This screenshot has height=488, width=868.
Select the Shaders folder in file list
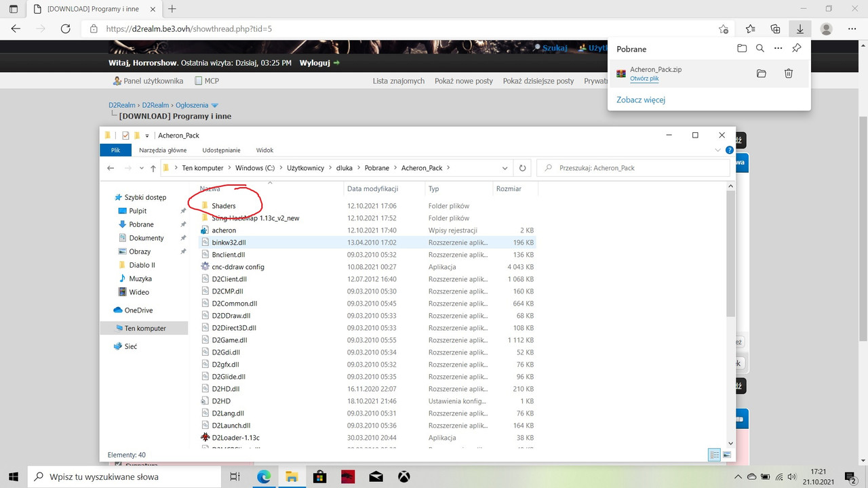[x=223, y=205]
